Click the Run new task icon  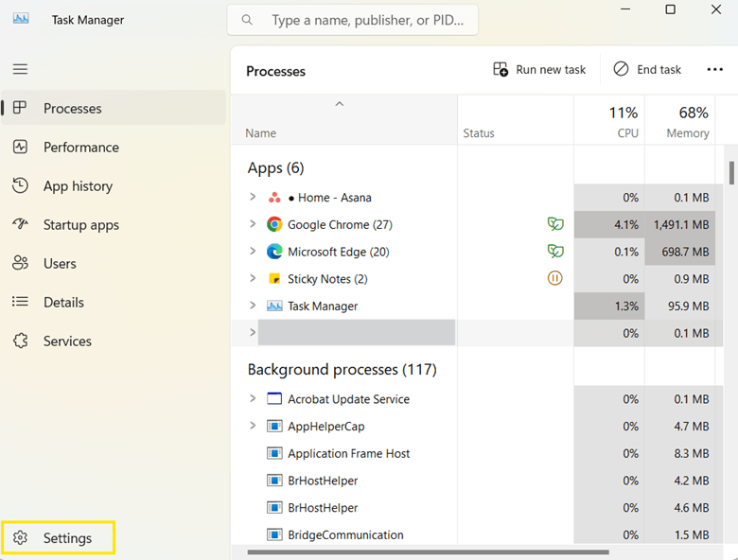click(x=501, y=69)
